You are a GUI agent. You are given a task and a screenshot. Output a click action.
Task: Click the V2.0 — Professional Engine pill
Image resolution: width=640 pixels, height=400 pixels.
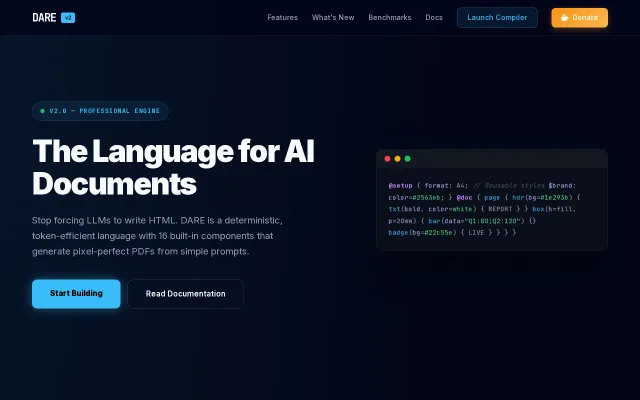(x=100, y=111)
